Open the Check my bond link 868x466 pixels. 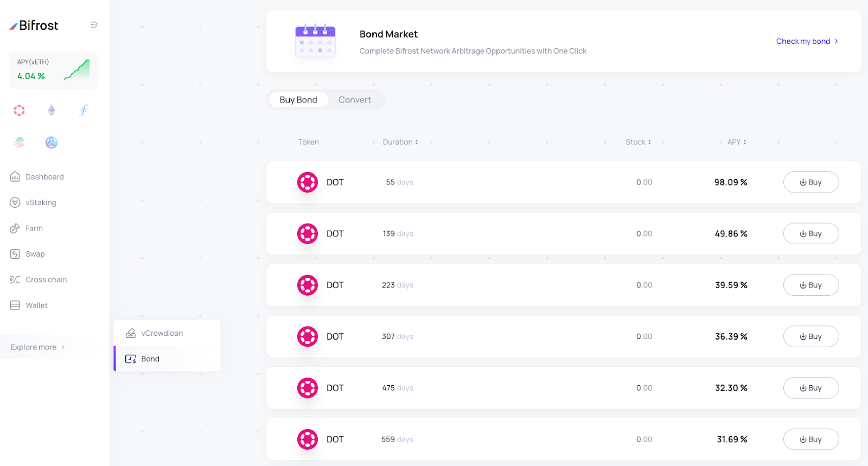tap(807, 41)
